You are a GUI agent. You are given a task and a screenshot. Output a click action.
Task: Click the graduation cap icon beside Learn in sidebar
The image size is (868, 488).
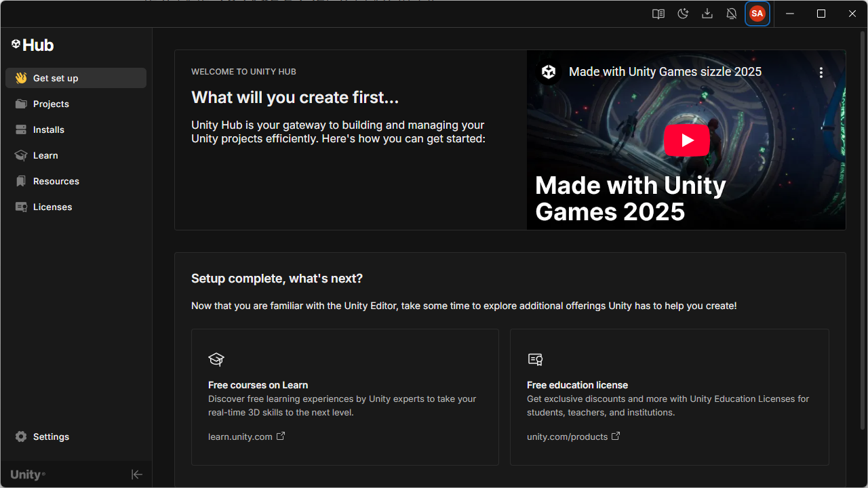[x=21, y=155]
